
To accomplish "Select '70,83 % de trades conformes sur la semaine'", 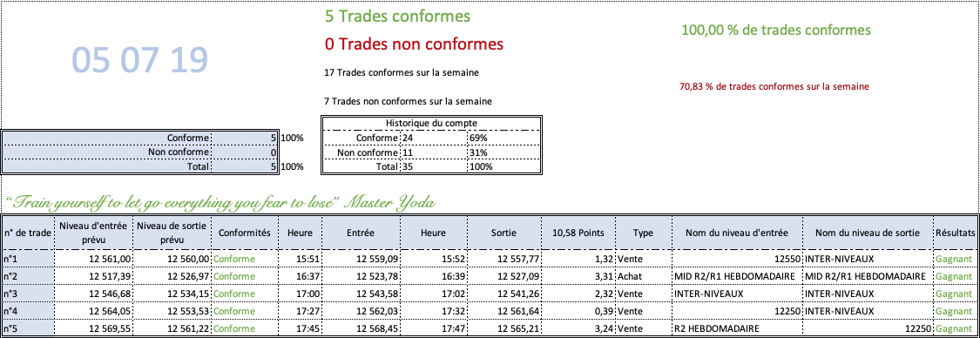I will [774, 87].
